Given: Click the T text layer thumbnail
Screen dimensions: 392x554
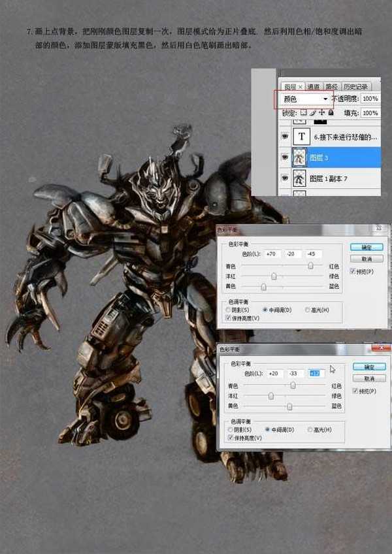Looking at the screenshot, I should (301, 137).
